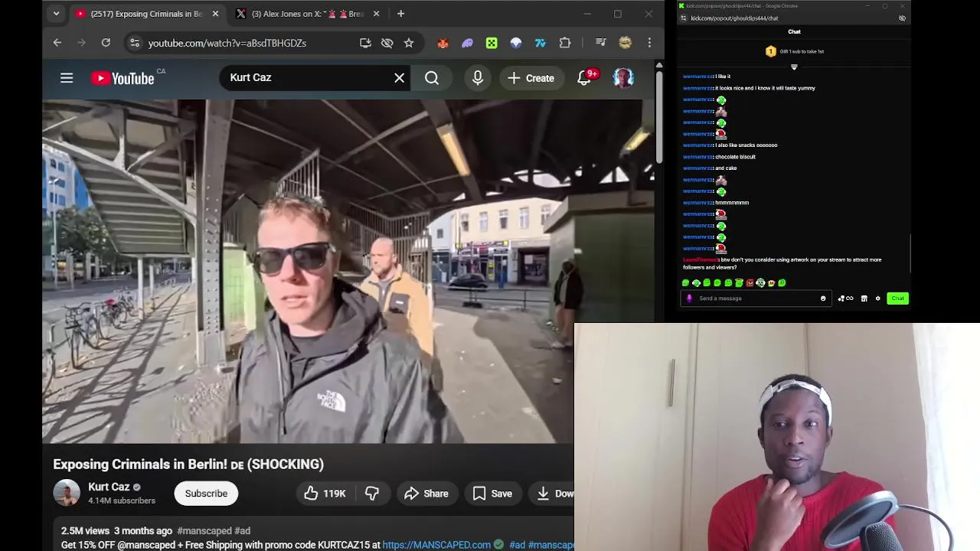Click the Kick chat crossed-eye icon
Viewport: 980px width, 551px height.
[x=902, y=18]
